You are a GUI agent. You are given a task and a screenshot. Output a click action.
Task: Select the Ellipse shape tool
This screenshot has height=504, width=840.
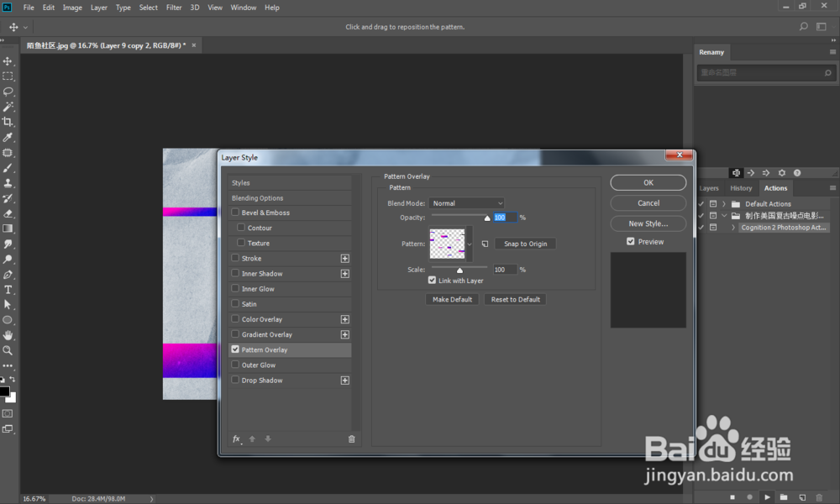(x=8, y=320)
